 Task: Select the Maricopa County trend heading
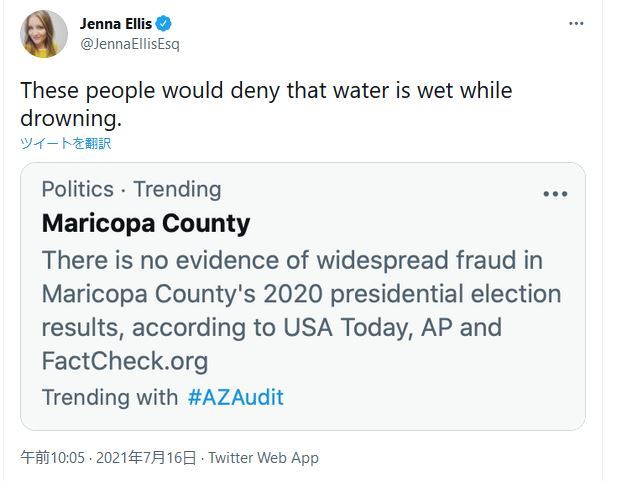(x=146, y=223)
